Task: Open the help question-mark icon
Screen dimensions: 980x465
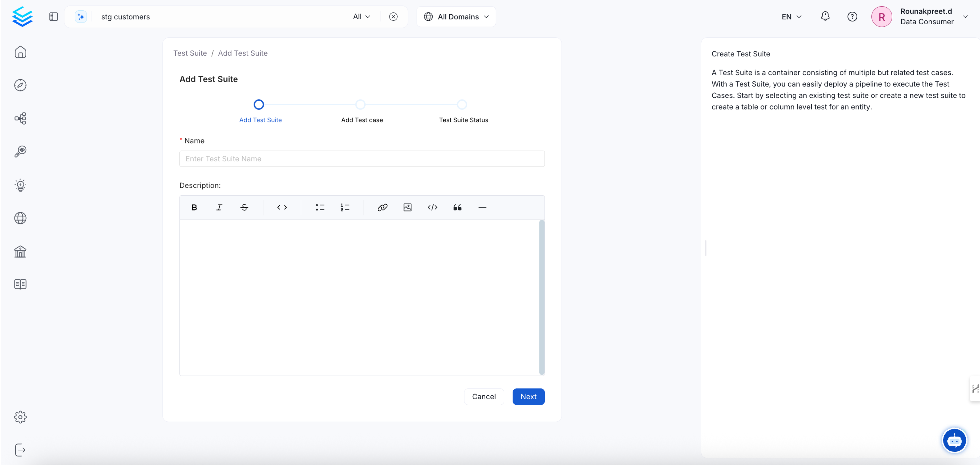Action: click(852, 16)
